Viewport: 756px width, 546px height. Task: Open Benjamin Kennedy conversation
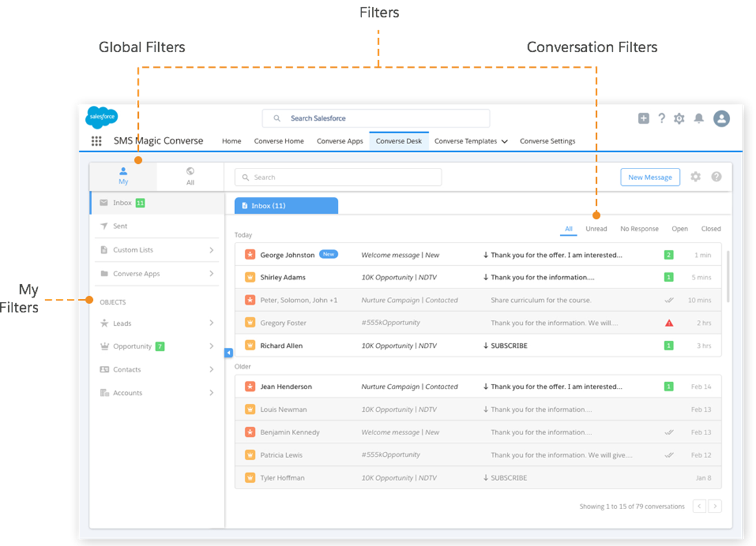click(478, 432)
